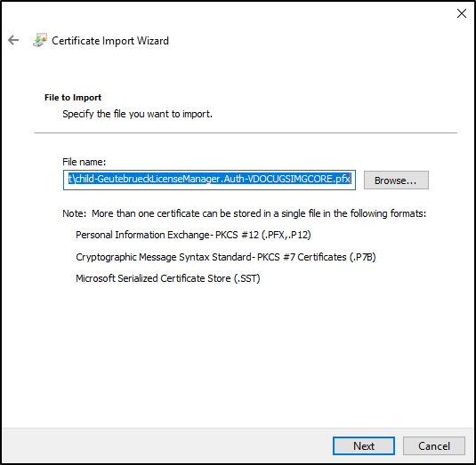Proceed with the Next button
This screenshot has width=476, height=465.
(364, 446)
